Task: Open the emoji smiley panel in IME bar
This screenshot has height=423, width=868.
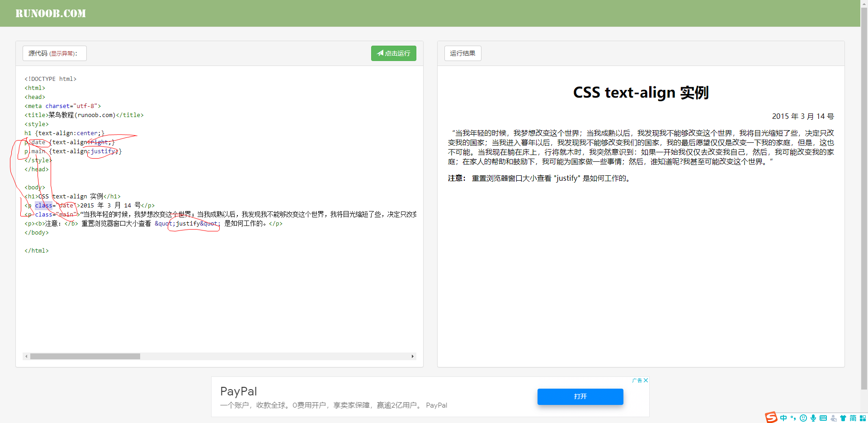Action: pos(803,418)
